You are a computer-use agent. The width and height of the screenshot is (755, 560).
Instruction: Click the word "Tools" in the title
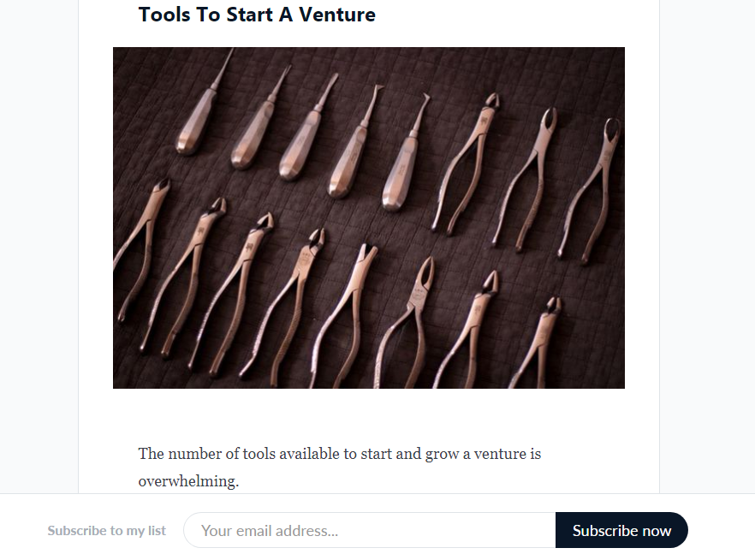tap(165, 15)
